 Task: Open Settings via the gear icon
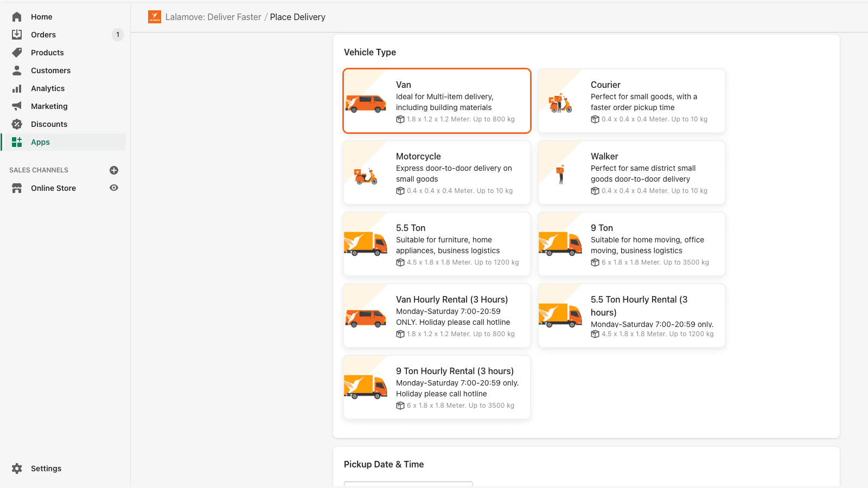pos(17,468)
